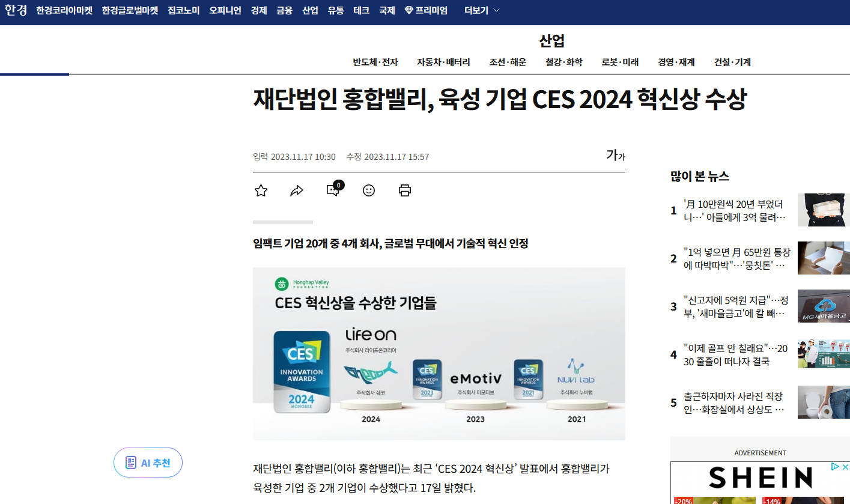Click golf news thumbnail, rank 4
This screenshot has width=850, height=504.
click(x=824, y=354)
